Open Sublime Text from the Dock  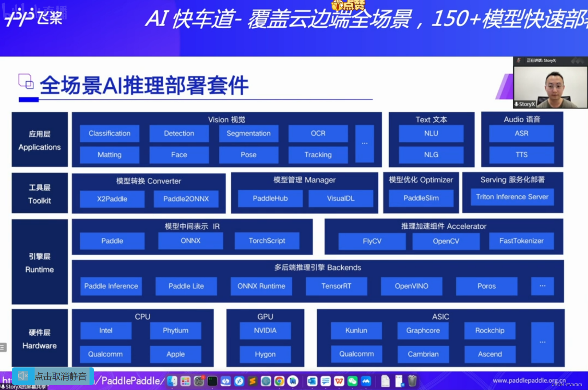pos(253,381)
